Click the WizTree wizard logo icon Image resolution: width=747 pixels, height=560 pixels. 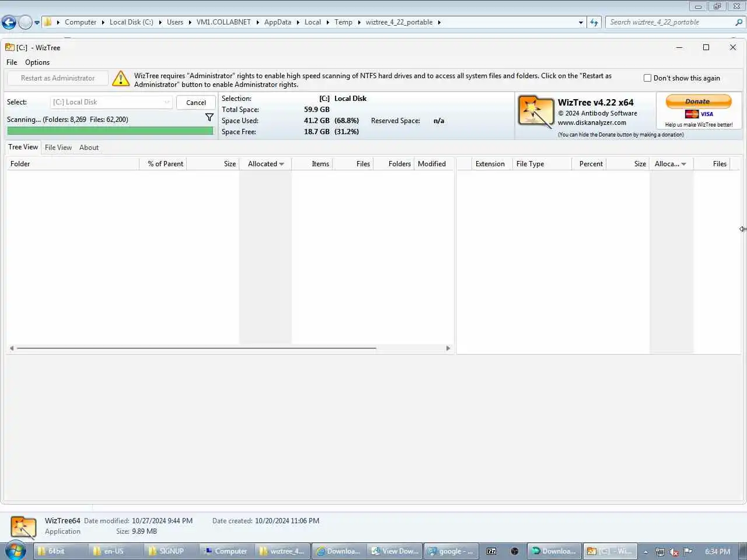click(x=536, y=112)
